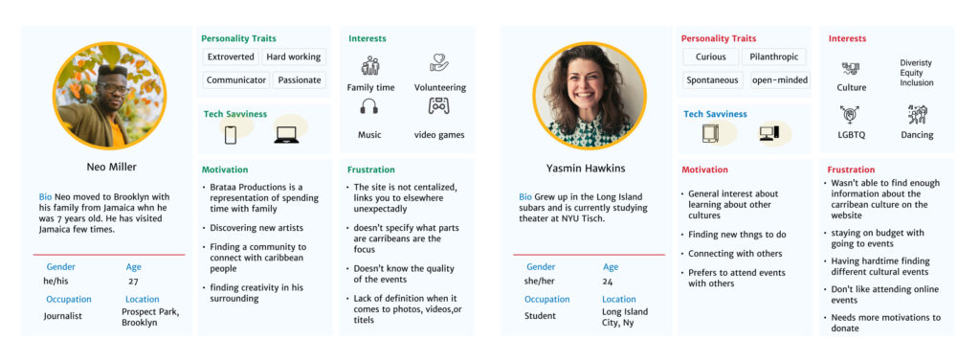The image size is (980, 362).
Task: Select the Spontaneous trait tag
Action: 712,80
